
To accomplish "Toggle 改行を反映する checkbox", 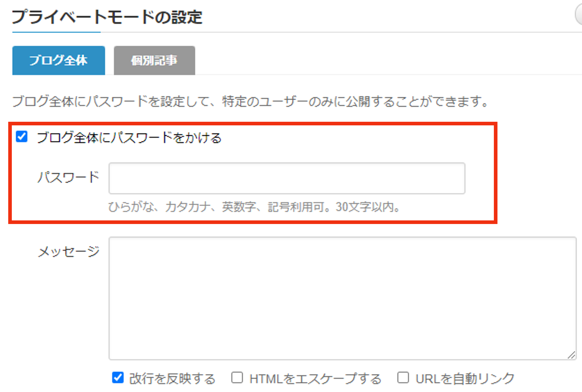I will (118, 378).
